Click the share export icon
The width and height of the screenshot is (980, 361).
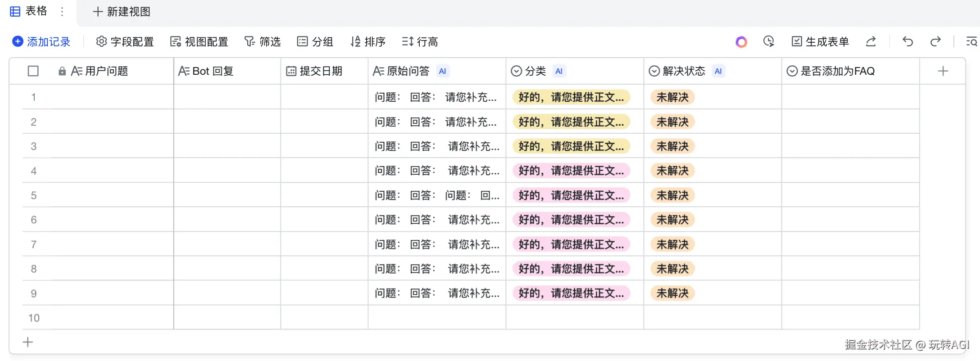871,42
